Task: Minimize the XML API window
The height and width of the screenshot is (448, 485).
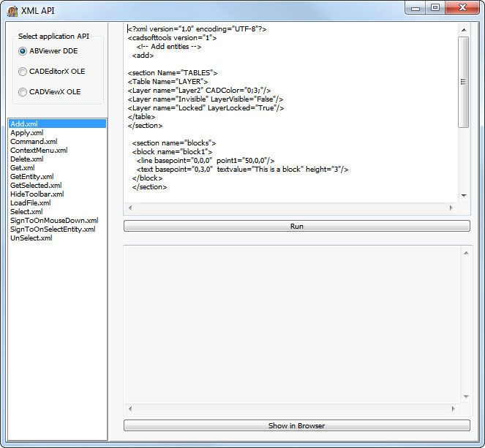Action: tap(416, 8)
